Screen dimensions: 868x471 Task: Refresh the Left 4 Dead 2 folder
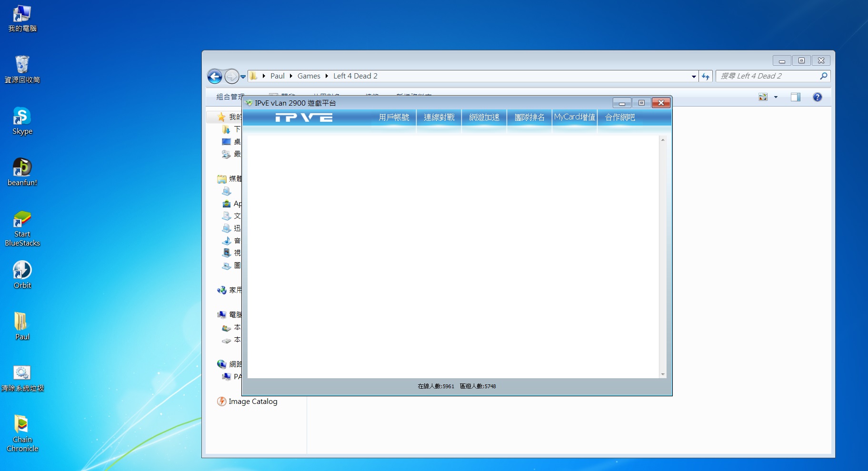(x=706, y=77)
